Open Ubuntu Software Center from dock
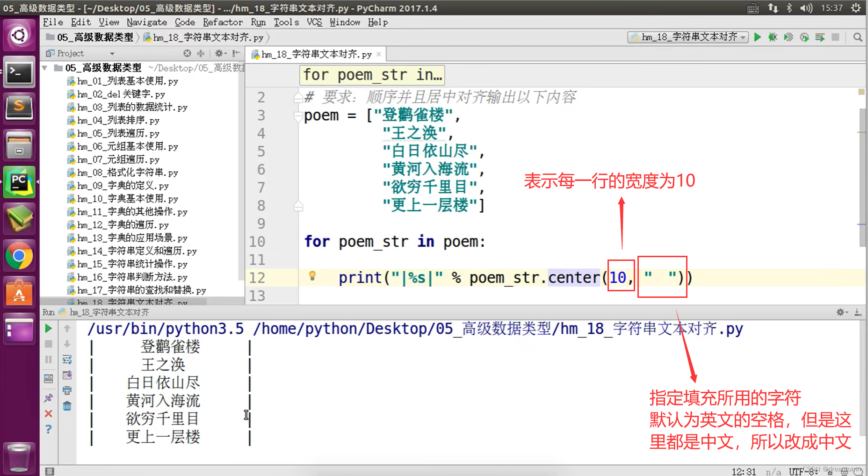This screenshot has width=868, height=476. coord(19,293)
